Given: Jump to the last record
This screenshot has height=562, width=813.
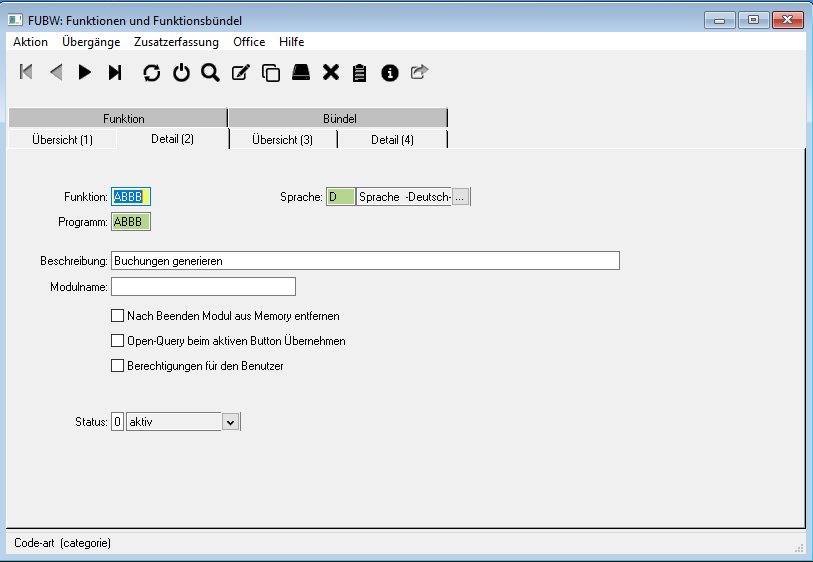Looking at the screenshot, I should point(115,72).
